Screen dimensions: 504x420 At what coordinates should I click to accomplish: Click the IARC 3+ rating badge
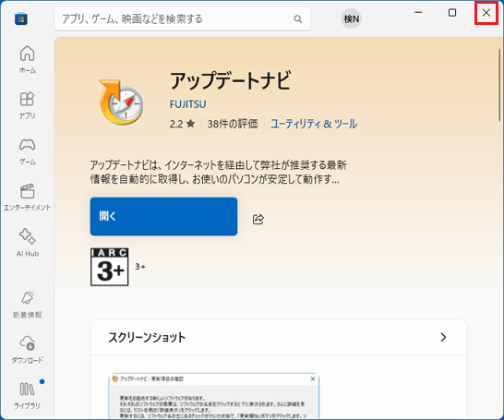tap(109, 267)
